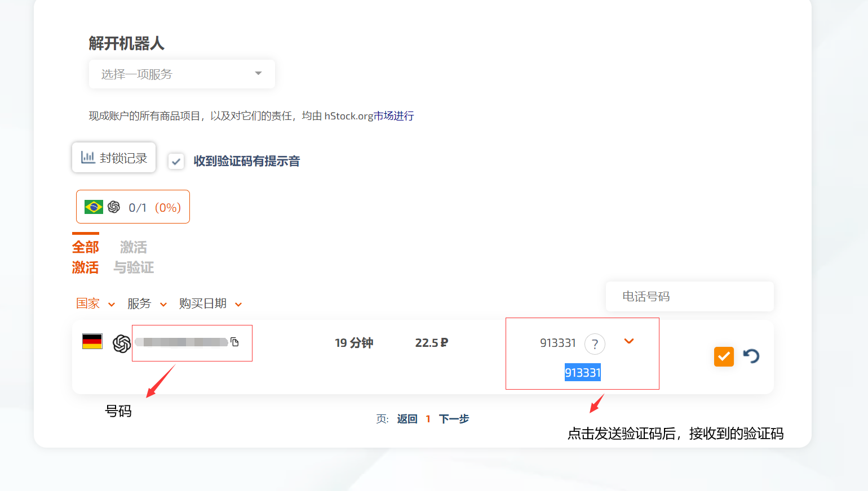
Task: Toggle the 收到验证码有提示音 checkbox
Action: 176,162
